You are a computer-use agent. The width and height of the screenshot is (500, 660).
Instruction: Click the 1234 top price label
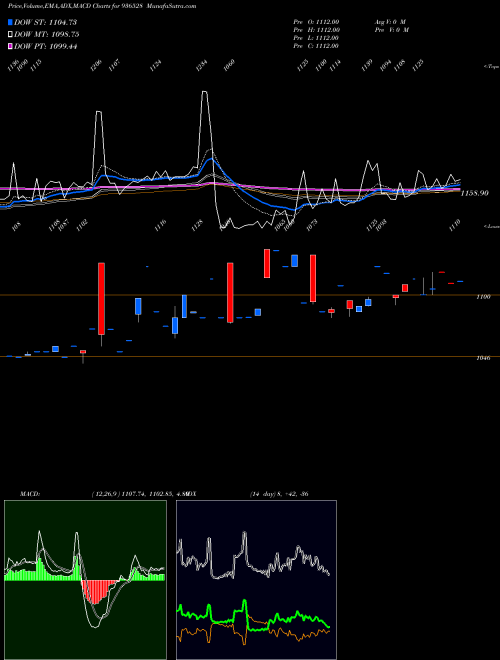pyautogui.click(x=202, y=66)
